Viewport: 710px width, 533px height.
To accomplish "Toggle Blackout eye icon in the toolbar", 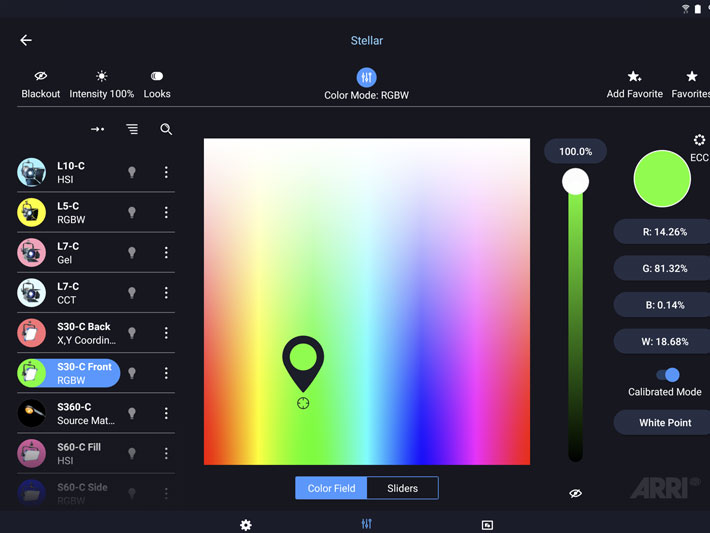I will tap(41, 76).
